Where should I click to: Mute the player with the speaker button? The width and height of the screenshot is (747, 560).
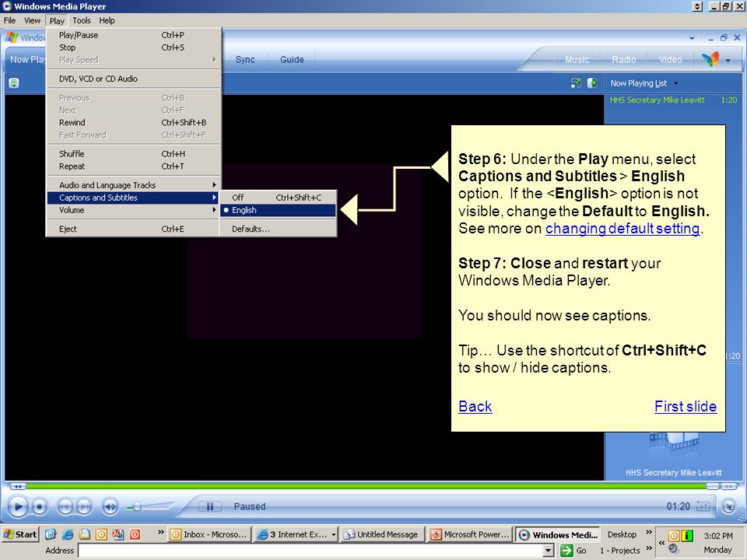click(110, 506)
